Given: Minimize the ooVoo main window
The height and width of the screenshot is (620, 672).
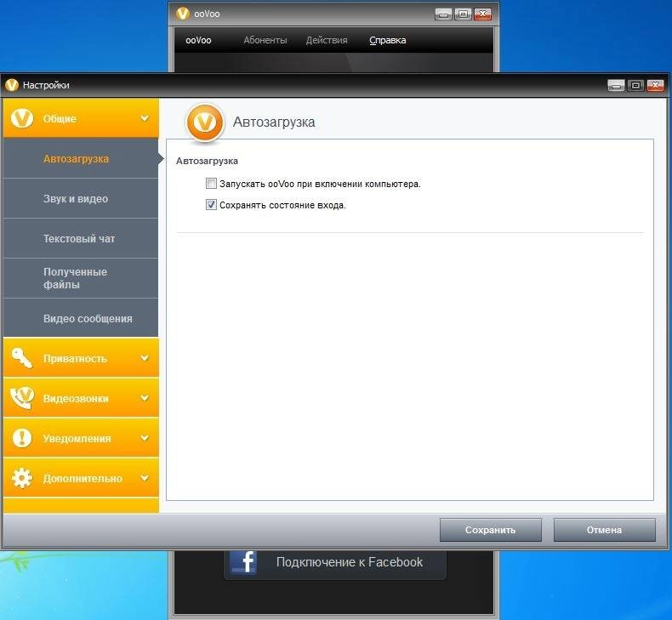Looking at the screenshot, I should [x=443, y=14].
